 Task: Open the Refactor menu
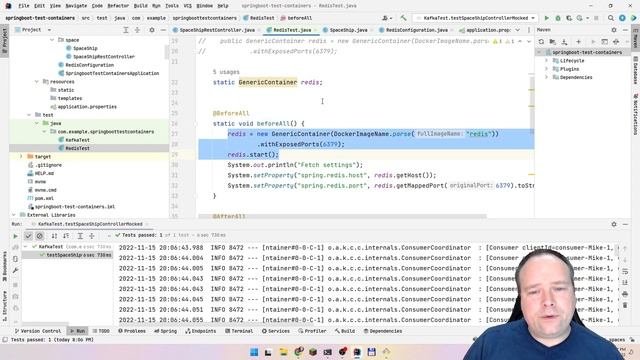118,6
